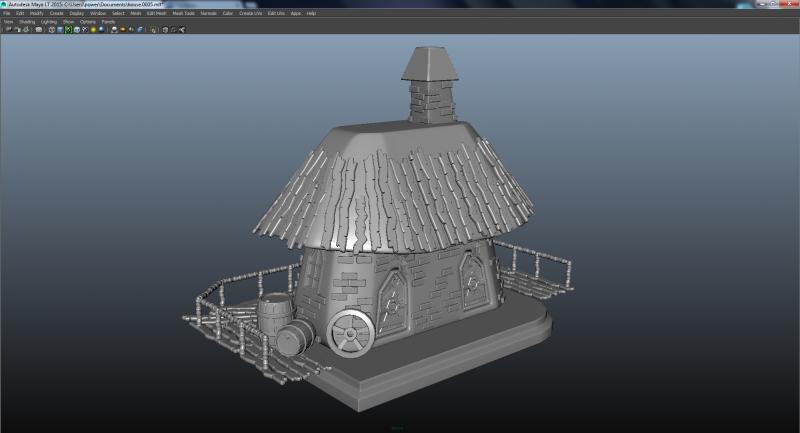
Task: Click the Image Plane icon in panel toolbar
Action: click(39, 30)
